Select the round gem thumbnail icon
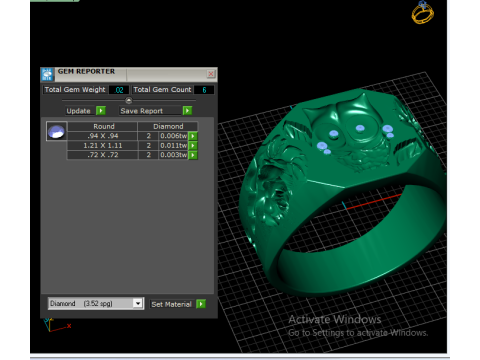 (x=56, y=131)
